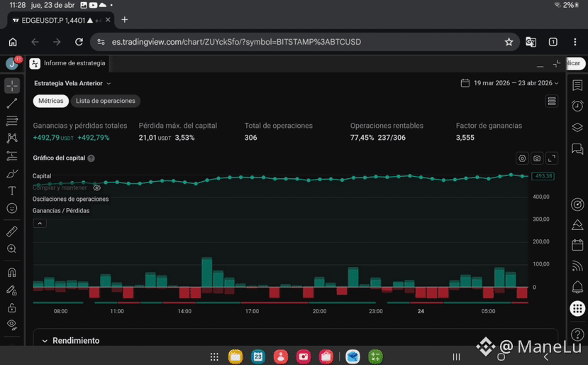Activate the magnet snap mode
This screenshot has width=588, height=365.
tap(12, 272)
